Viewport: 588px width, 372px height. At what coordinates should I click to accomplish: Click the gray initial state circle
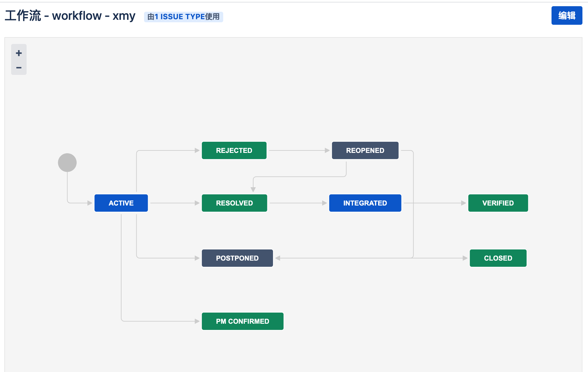click(x=67, y=162)
